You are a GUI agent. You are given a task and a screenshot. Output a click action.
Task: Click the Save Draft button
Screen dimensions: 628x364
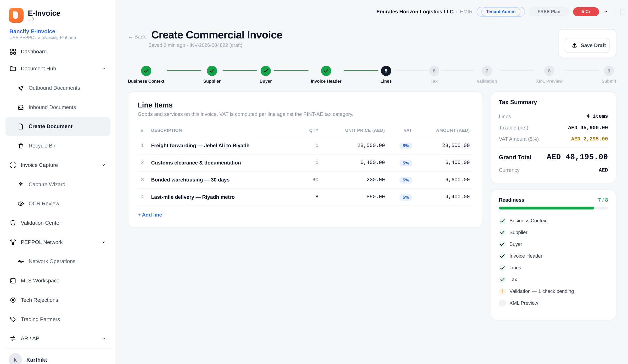(587, 45)
